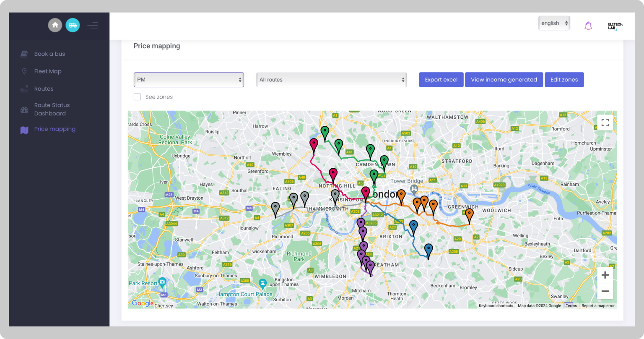644x339 pixels.
Task: Open the english language dropdown
Action: click(554, 23)
